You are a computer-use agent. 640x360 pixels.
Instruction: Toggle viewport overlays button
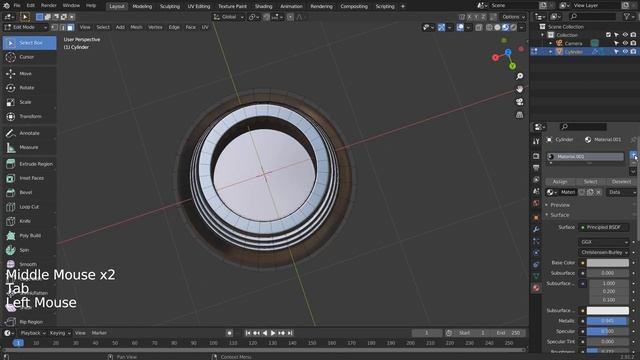(460, 27)
